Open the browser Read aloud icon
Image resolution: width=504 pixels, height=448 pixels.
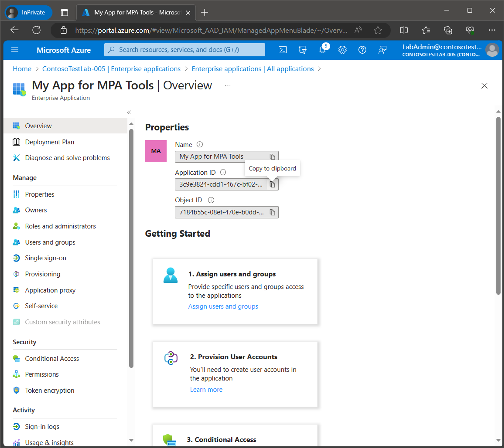coord(358,30)
